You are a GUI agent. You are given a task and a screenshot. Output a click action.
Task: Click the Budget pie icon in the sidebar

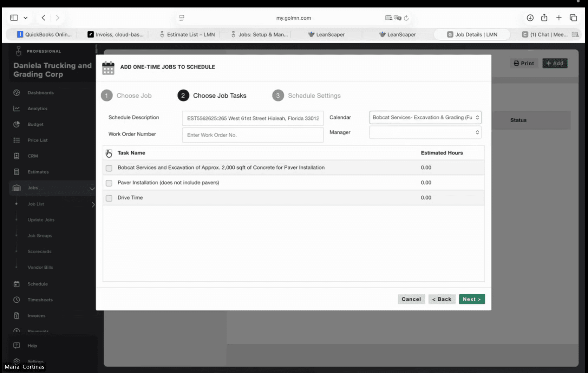(17, 124)
